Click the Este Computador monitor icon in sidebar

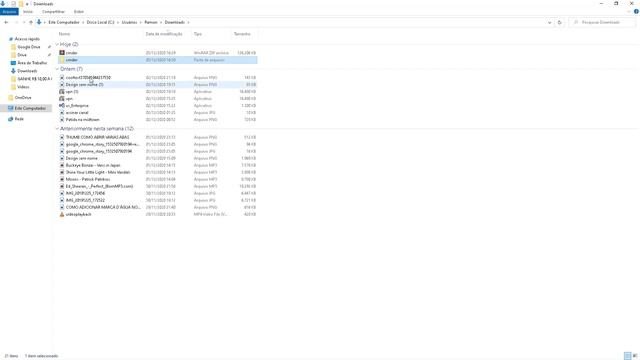click(11, 108)
